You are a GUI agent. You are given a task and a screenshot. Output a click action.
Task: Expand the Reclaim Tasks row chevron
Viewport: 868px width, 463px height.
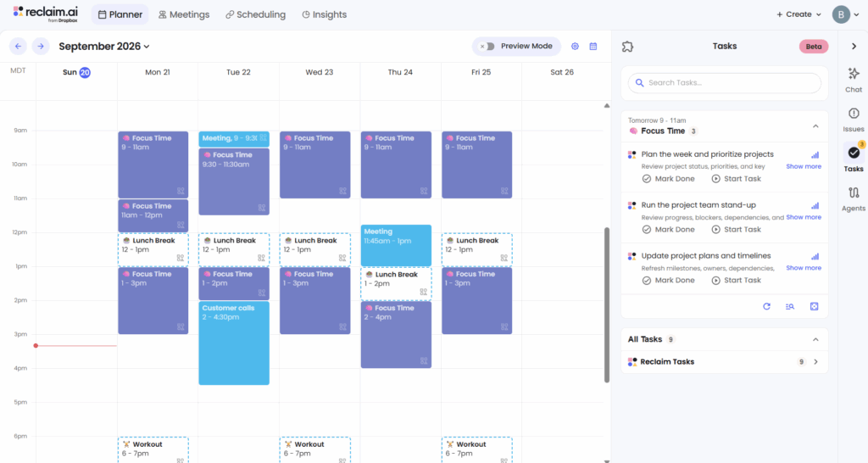point(816,362)
